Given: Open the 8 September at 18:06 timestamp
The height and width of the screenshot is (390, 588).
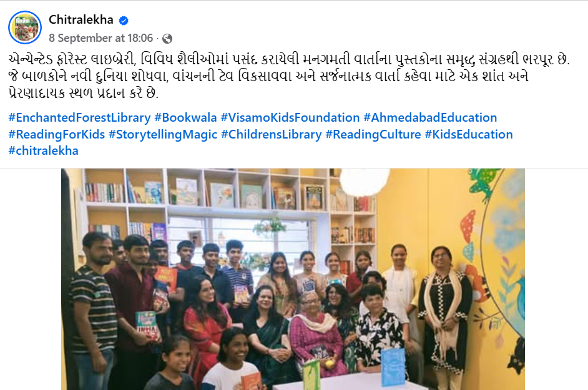Looking at the screenshot, I should pos(101,38).
